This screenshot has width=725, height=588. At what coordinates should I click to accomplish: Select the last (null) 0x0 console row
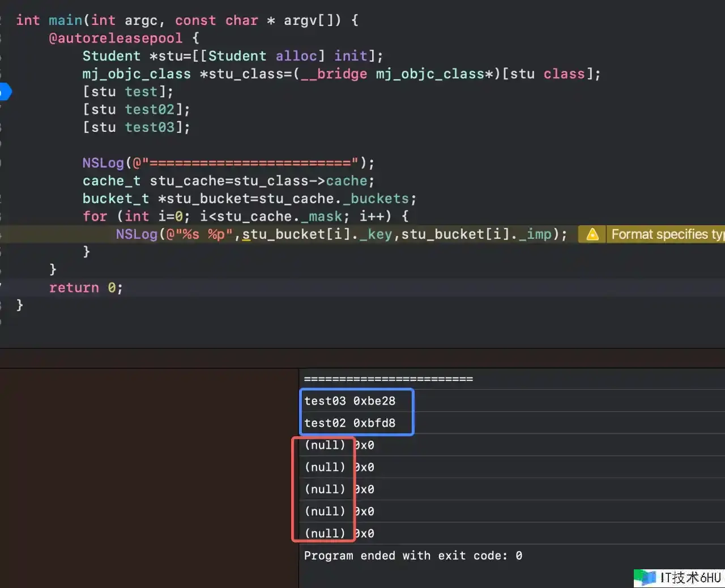pyautogui.click(x=339, y=534)
